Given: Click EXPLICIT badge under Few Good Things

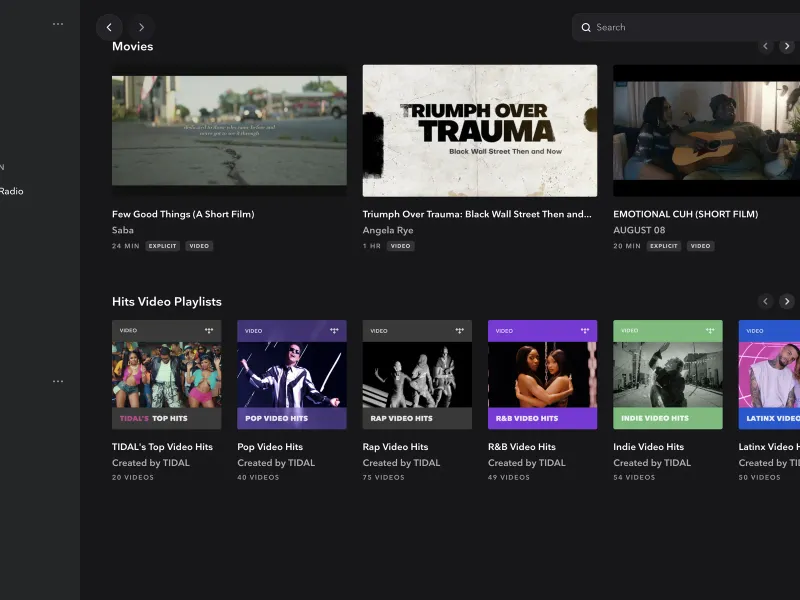Looking at the screenshot, I should [162, 246].
